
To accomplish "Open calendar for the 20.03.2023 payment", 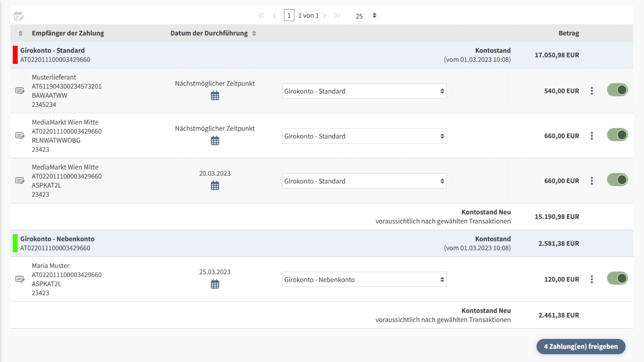I will (x=215, y=186).
